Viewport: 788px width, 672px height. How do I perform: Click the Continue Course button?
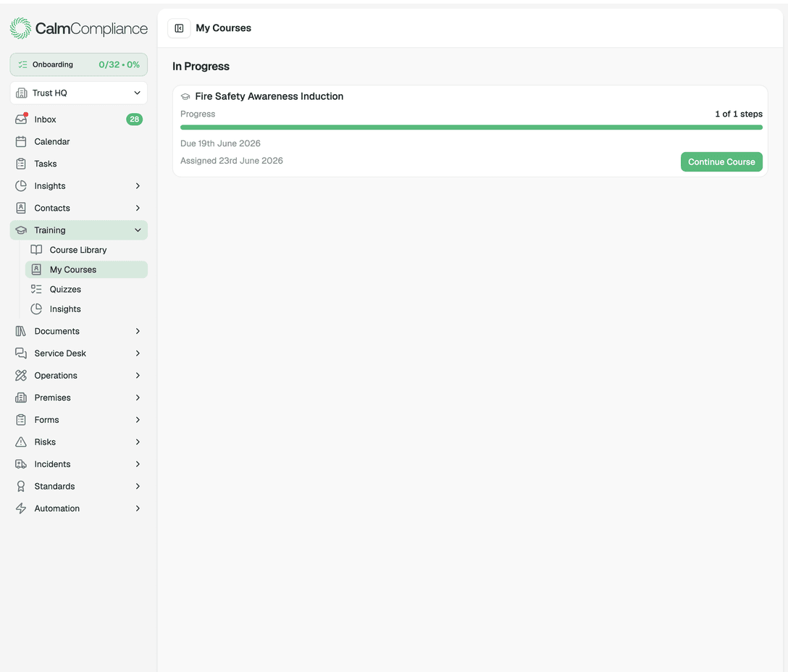(721, 161)
